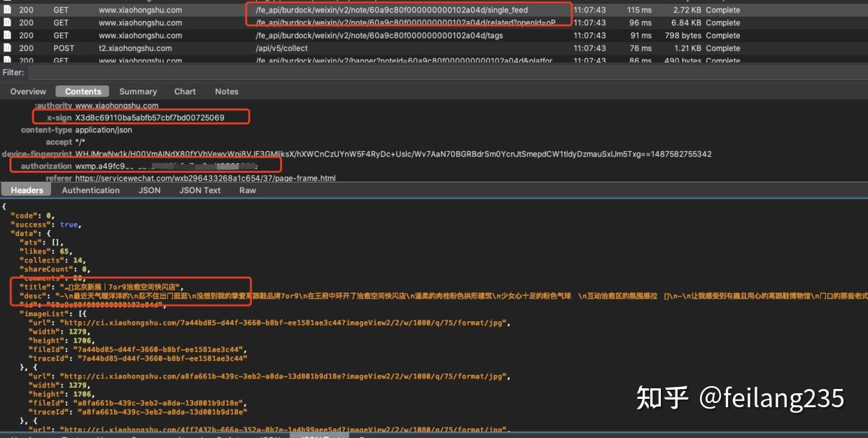Click the POST method cell
Viewport: 868px width, 438px height.
64,48
